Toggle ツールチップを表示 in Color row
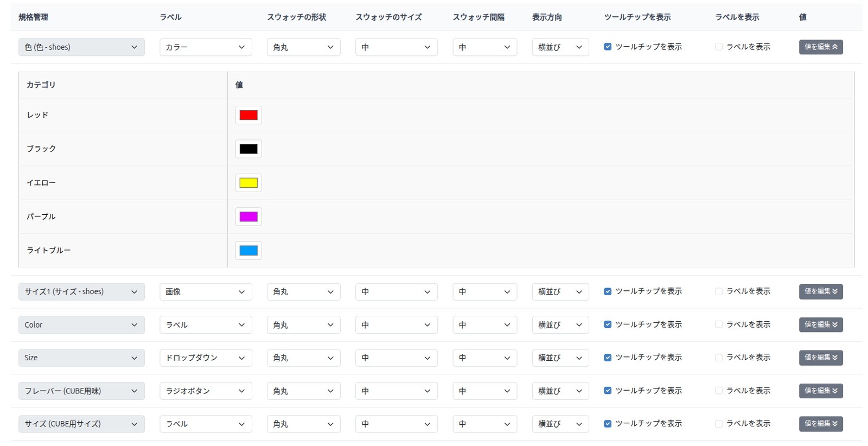 click(608, 324)
